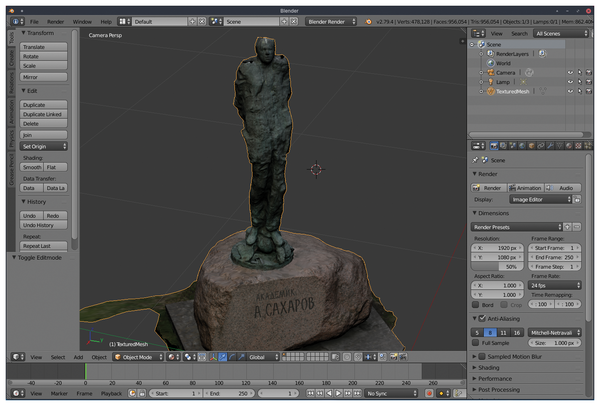Click the Undo History button

[x=44, y=225]
